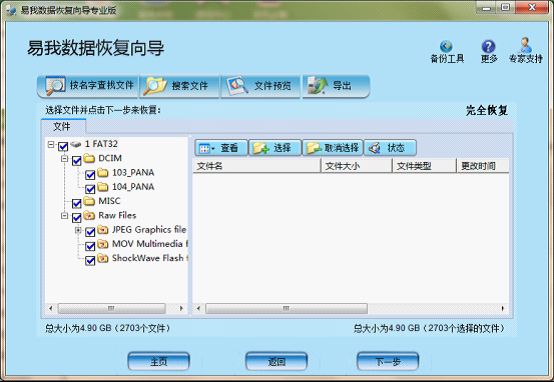Click file list horizontal scrollbar thumb

pyautogui.click(x=286, y=308)
